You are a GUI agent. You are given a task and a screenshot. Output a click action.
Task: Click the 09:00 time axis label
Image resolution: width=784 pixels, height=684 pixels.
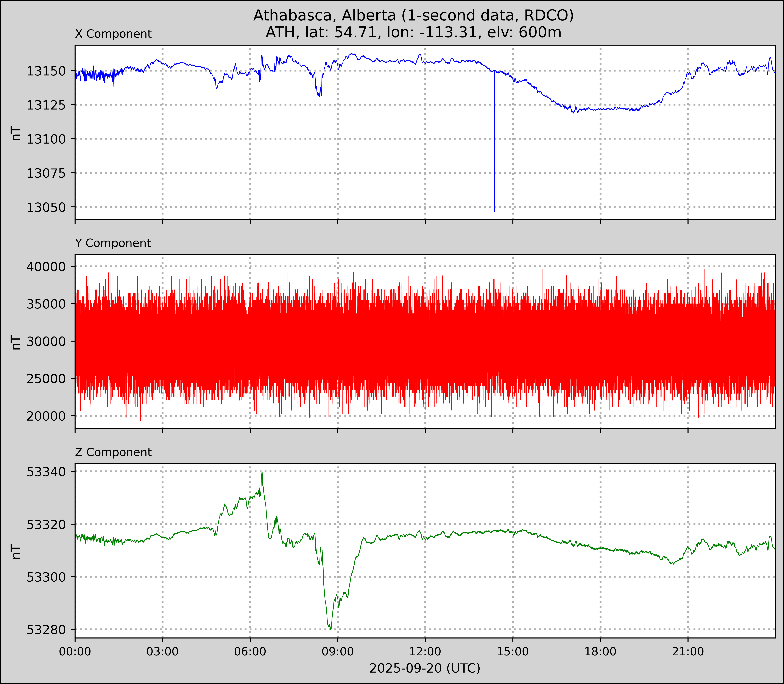pos(338,652)
